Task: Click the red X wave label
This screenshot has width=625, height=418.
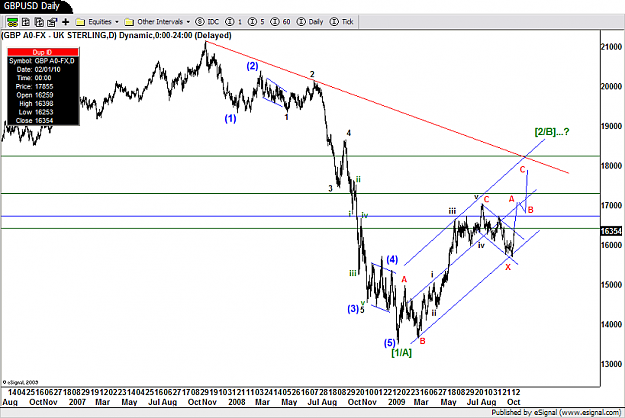Action: pos(508,267)
